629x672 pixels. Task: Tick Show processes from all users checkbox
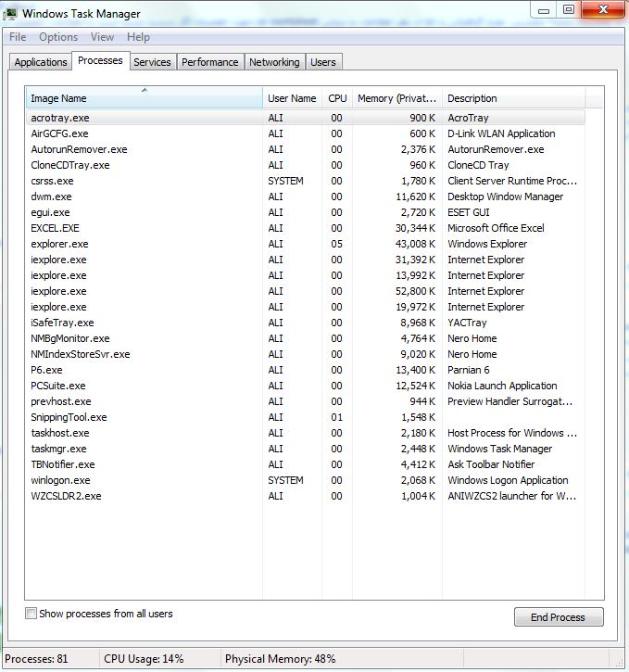pyautogui.click(x=31, y=614)
